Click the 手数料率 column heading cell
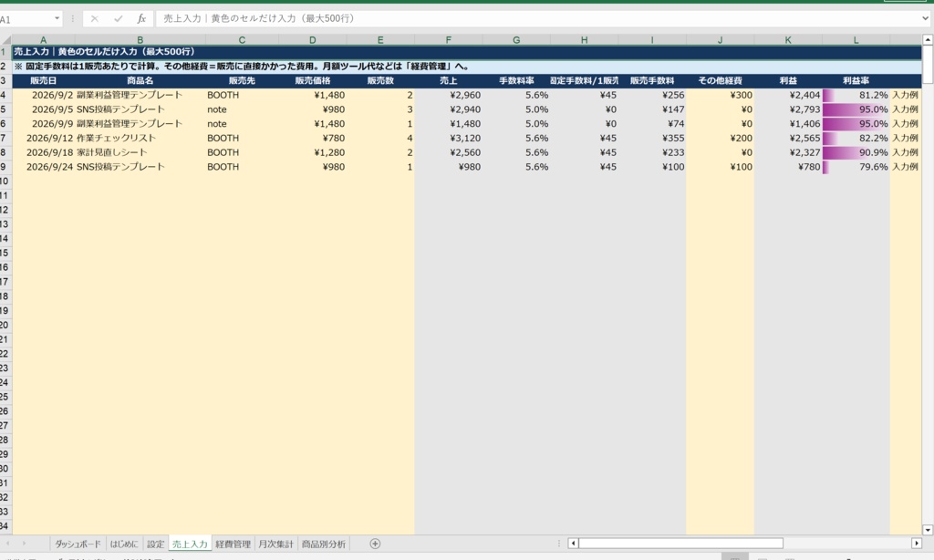This screenshot has width=934, height=560. coord(516,80)
